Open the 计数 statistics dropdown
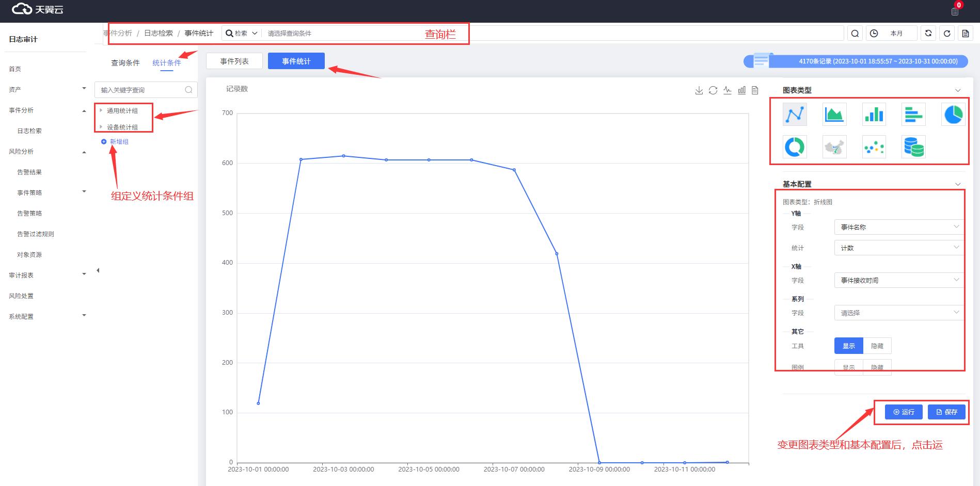 [898, 248]
